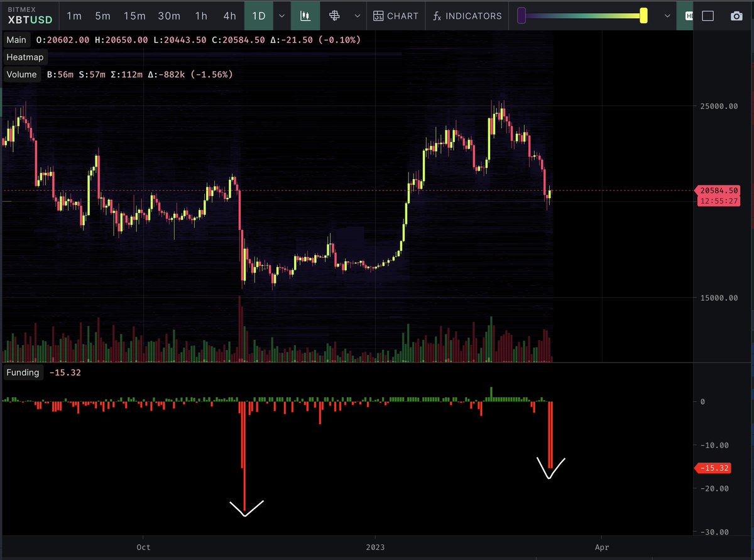Click the fullscreen rectangle icon
The width and height of the screenshot is (754, 560).
708,16
